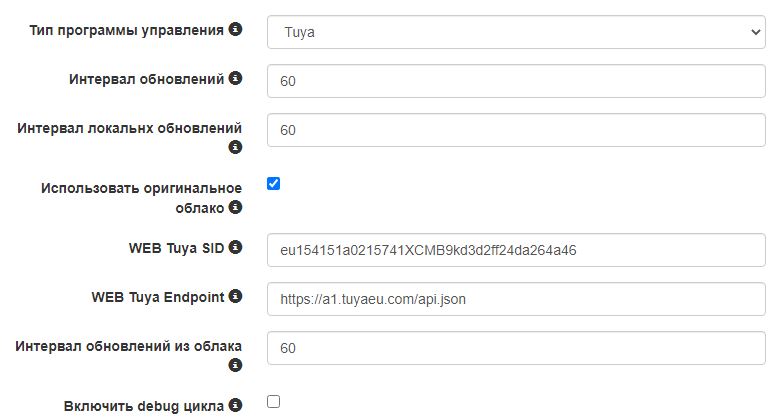Uncheck the 'Использовать оригинальное облако' checkbox
The width and height of the screenshot is (779, 420).
coord(274,184)
